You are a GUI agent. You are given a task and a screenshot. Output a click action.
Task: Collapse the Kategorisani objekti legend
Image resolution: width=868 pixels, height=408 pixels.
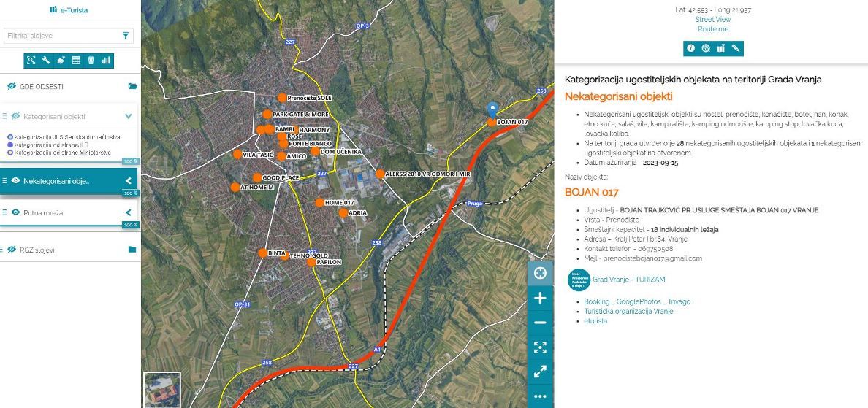pos(129,116)
